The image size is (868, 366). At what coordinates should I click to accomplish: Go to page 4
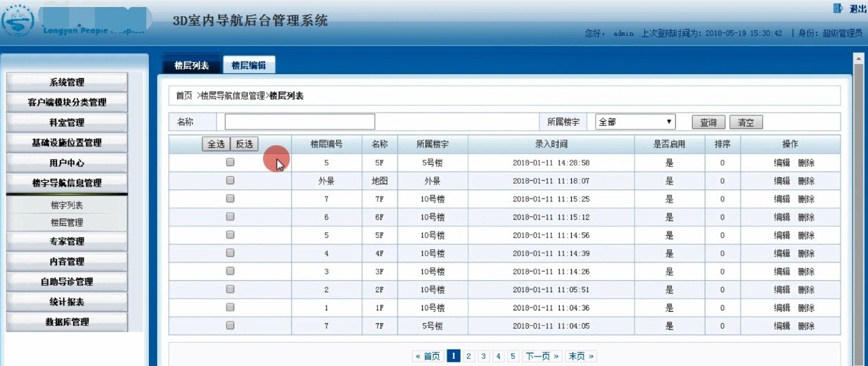[498, 356]
